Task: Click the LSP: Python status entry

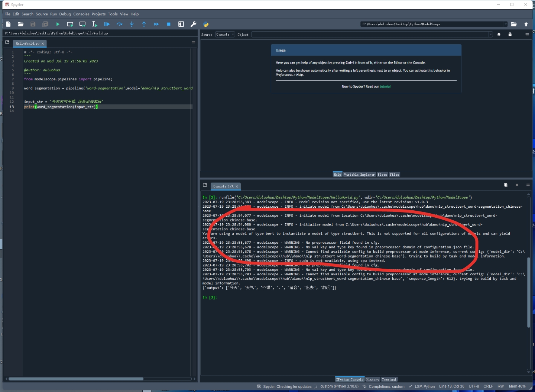Action: coord(421,386)
